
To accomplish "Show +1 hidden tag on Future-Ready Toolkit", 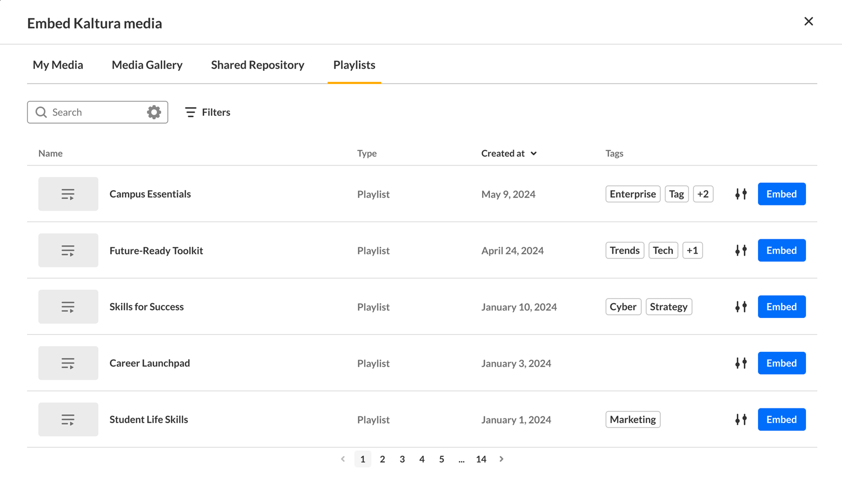I will (692, 250).
